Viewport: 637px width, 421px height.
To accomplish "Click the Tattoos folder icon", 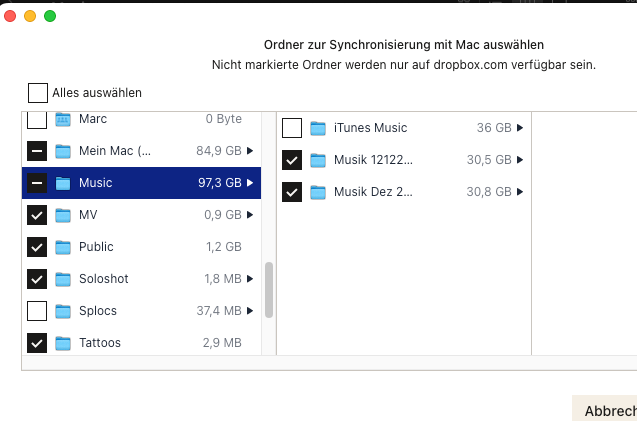I will coord(63,343).
